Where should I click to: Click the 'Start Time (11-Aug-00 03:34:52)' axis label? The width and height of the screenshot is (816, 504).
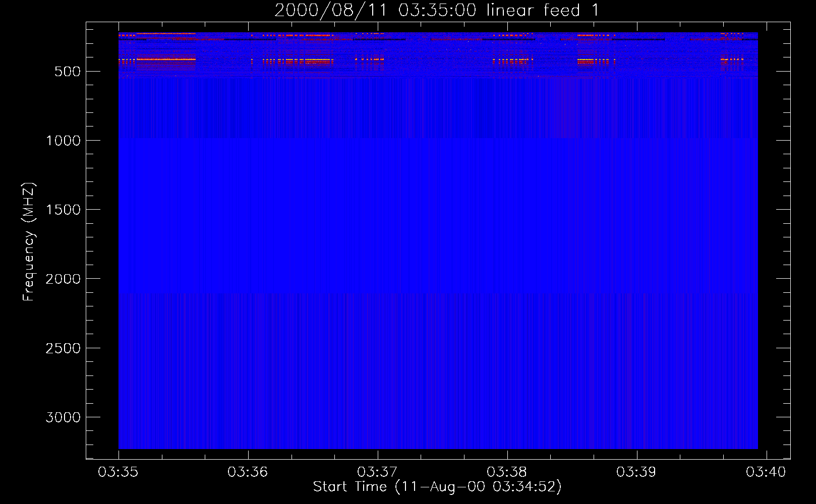click(x=437, y=487)
